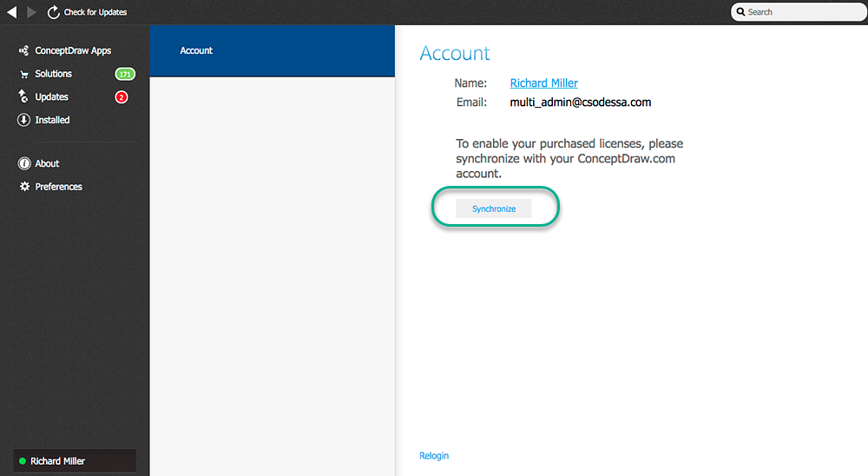This screenshot has width=868, height=476.
Task: Click the Relogin link
Action: coord(434,455)
